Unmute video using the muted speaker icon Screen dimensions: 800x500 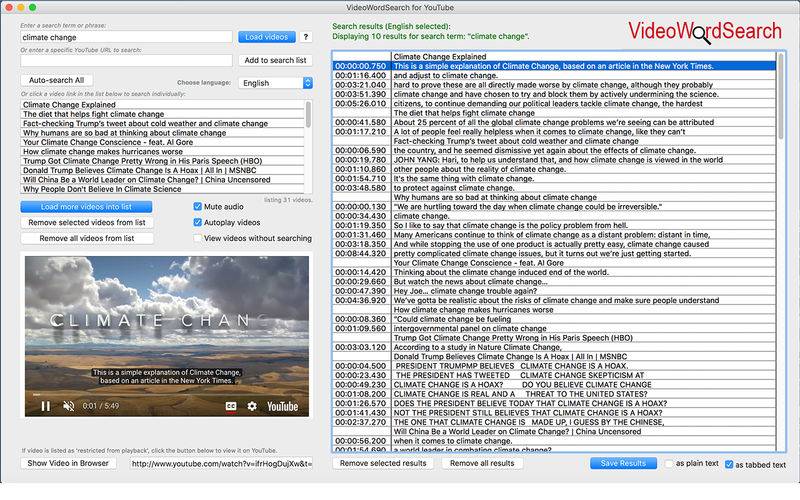(x=68, y=406)
